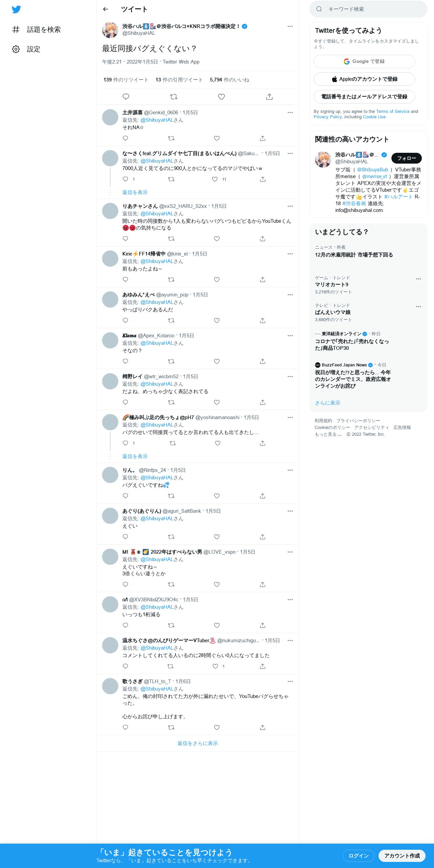Viewport: 434px width, 868px height.
Task: Follow 渋谷ハル with フォロー button
Action: tap(407, 158)
